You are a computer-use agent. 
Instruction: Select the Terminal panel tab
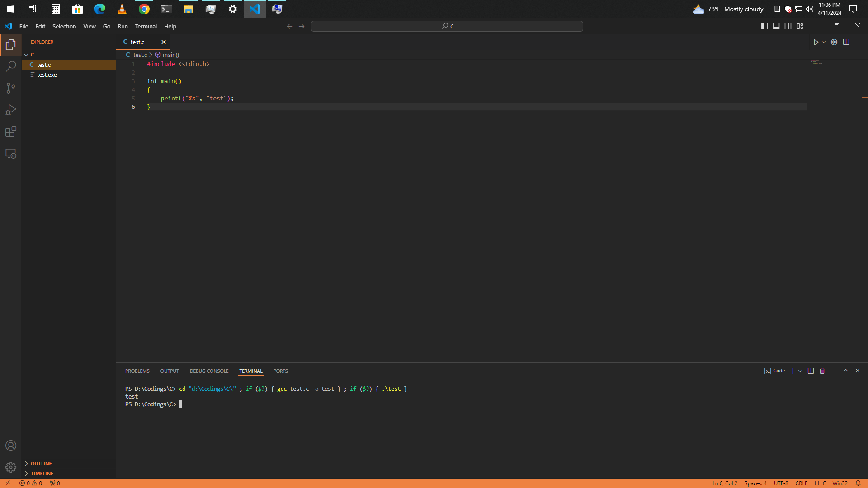click(x=251, y=371)
